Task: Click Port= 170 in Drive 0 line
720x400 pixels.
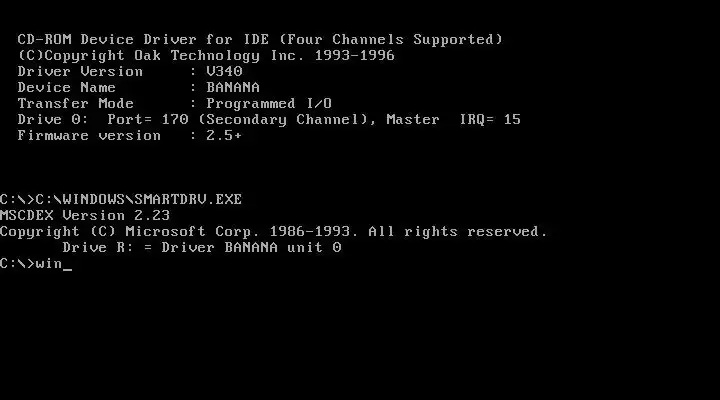Action: [x=148, y=119]
